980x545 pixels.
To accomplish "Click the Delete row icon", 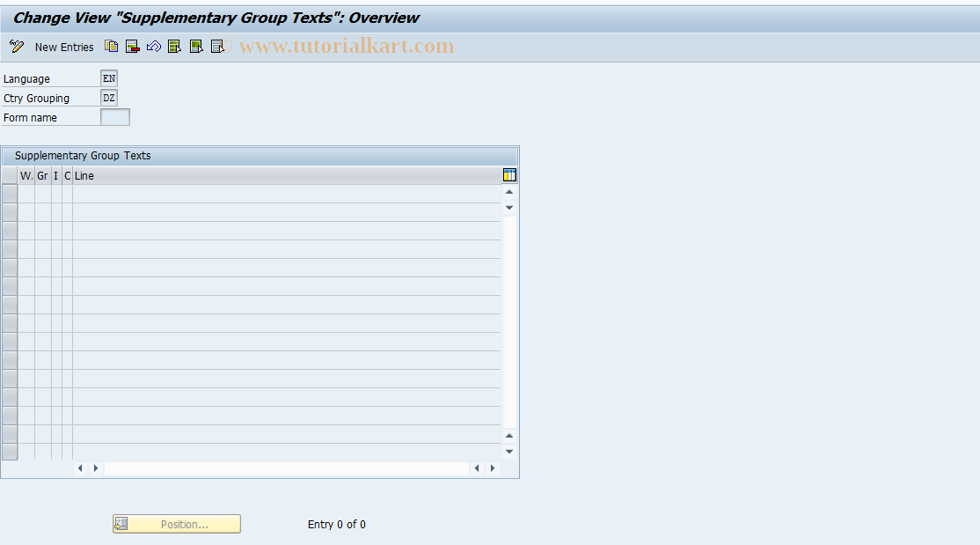I will pyautogui.click(x=133, y=47).
